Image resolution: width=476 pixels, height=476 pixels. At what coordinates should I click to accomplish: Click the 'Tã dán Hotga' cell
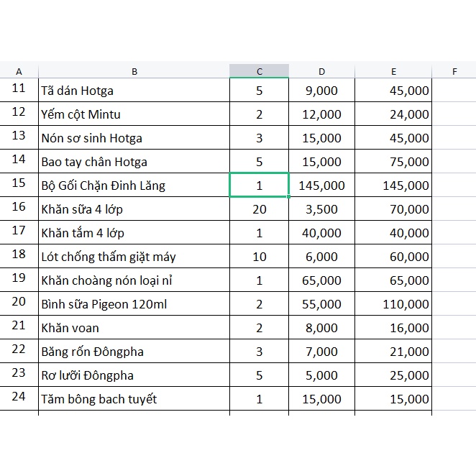tap(134, 91)
